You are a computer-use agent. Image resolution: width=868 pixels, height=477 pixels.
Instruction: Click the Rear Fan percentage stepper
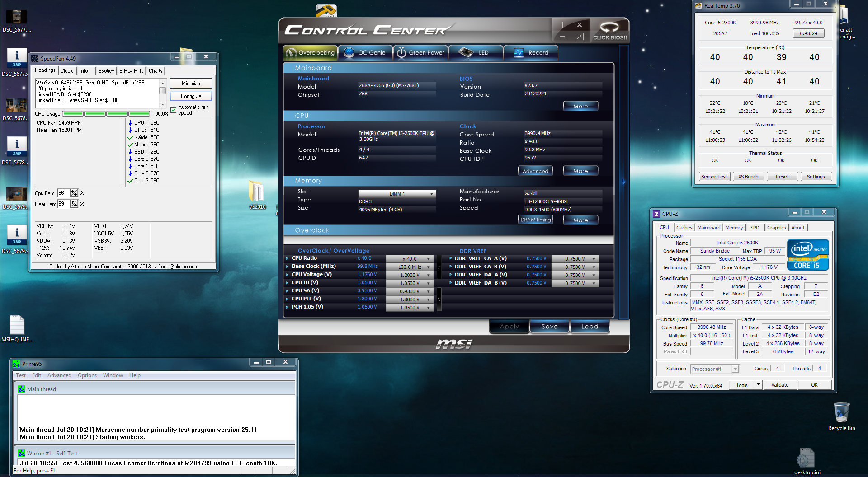tap(74, 204)
